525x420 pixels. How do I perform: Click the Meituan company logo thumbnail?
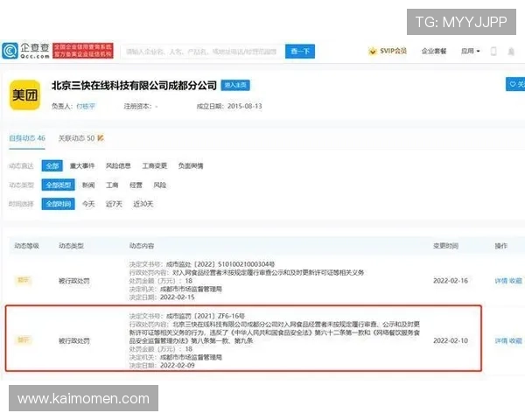25,95
